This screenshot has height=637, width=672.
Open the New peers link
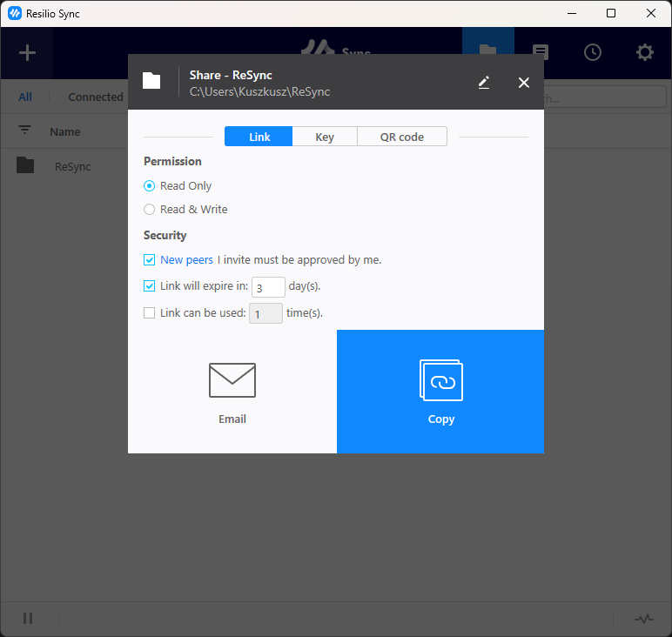[186, 260]
